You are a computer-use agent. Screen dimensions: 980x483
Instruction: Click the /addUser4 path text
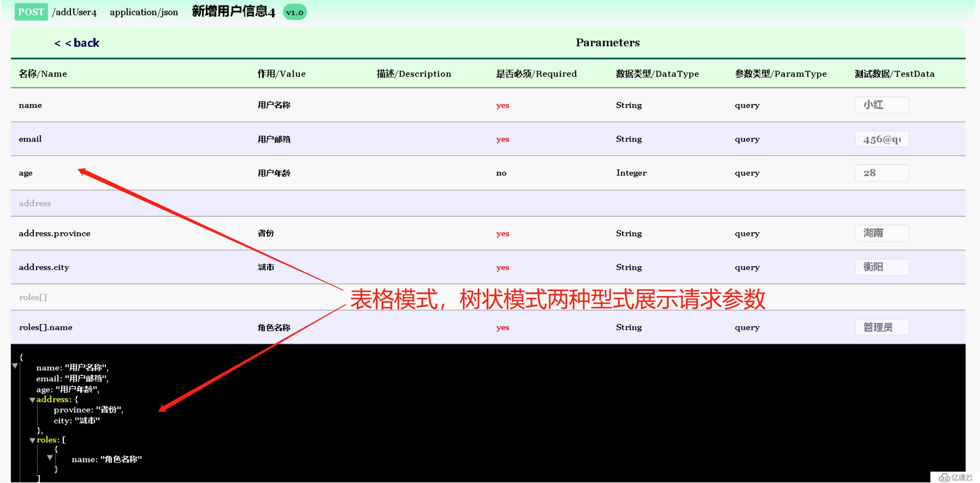click(74, 12)
